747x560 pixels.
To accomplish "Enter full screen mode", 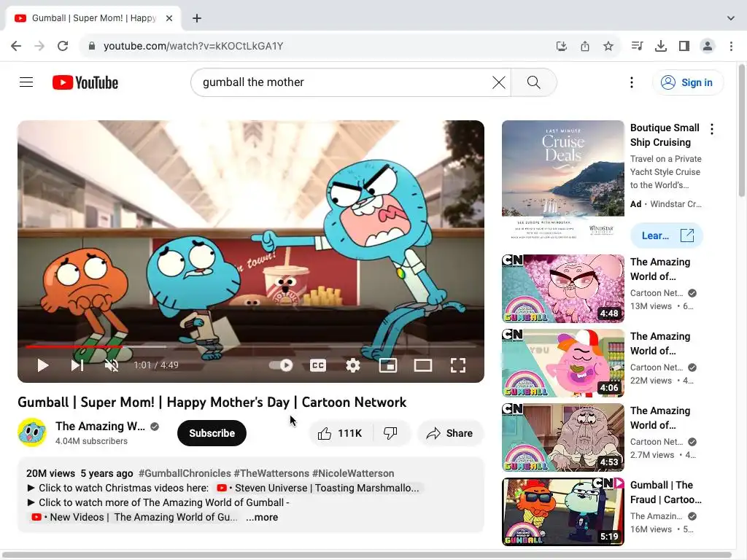I will point(458,365).
